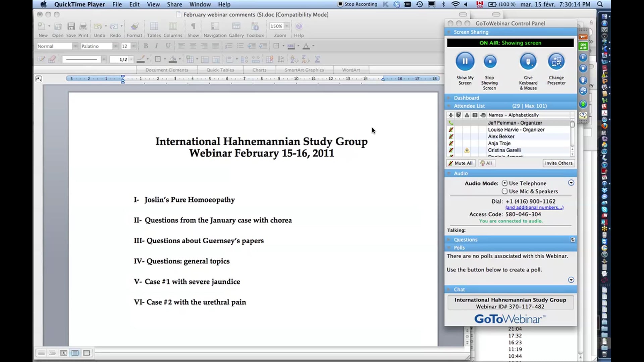Open the Share menu

(174, 4)
